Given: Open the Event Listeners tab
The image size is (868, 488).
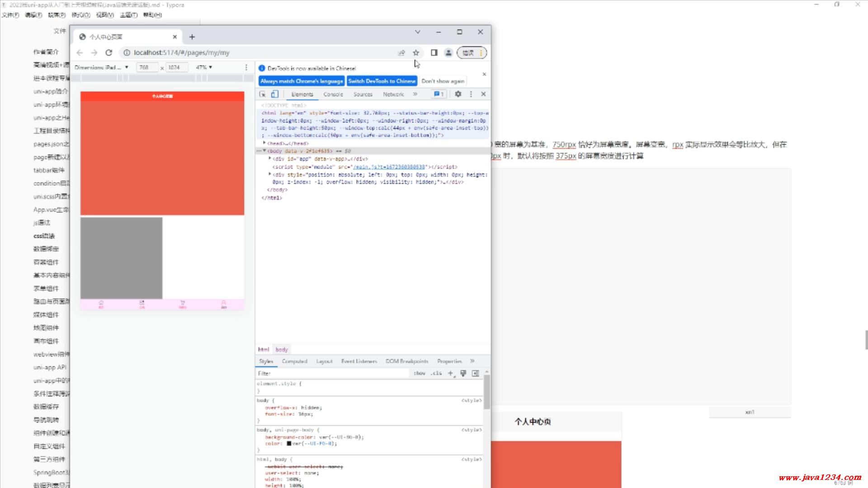Looking at the screenshot, I should 359,361.
